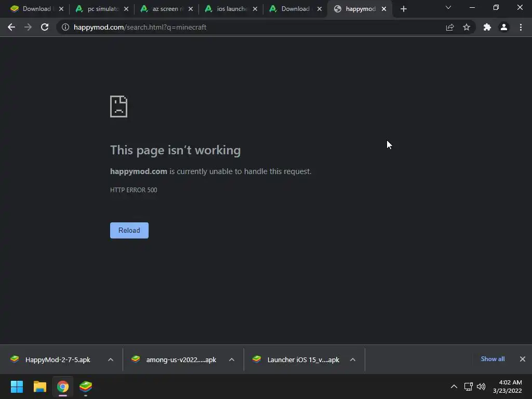
Task: Open the Windows Start menu
Action: (17, 387)
